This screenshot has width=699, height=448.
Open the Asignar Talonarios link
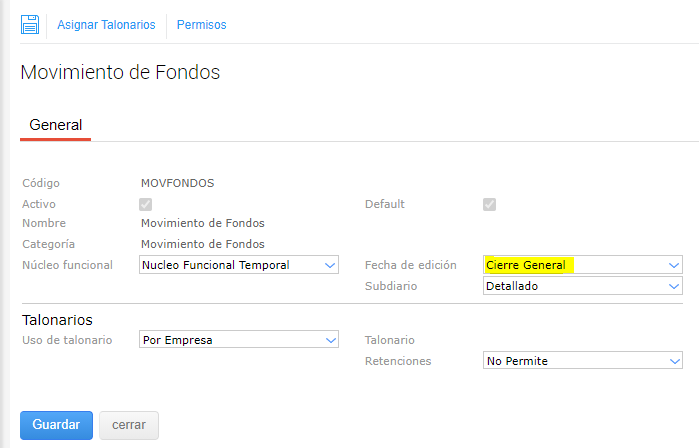(x=106, y=25)
